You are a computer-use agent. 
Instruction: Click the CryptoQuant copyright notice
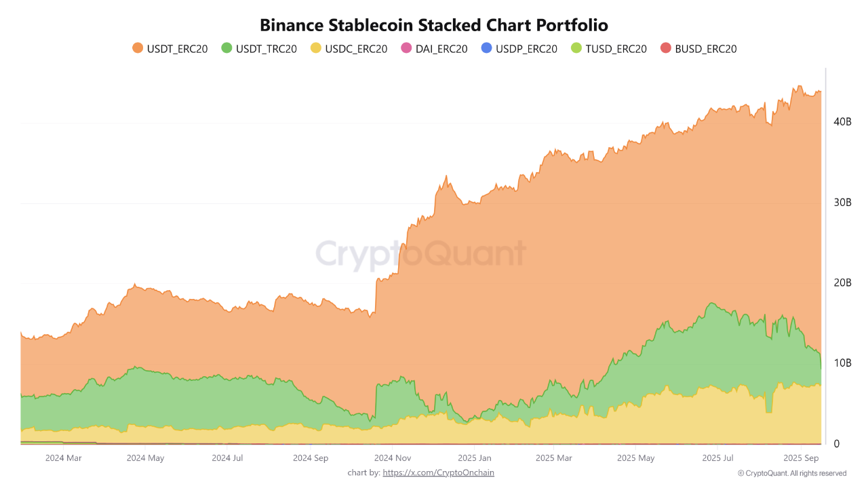[x=792, y=473]
